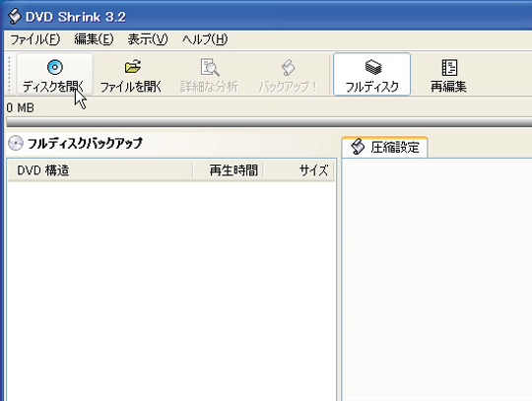
Task: Click the バックアップ! toolbar icon
Action: tap(289, 68)
